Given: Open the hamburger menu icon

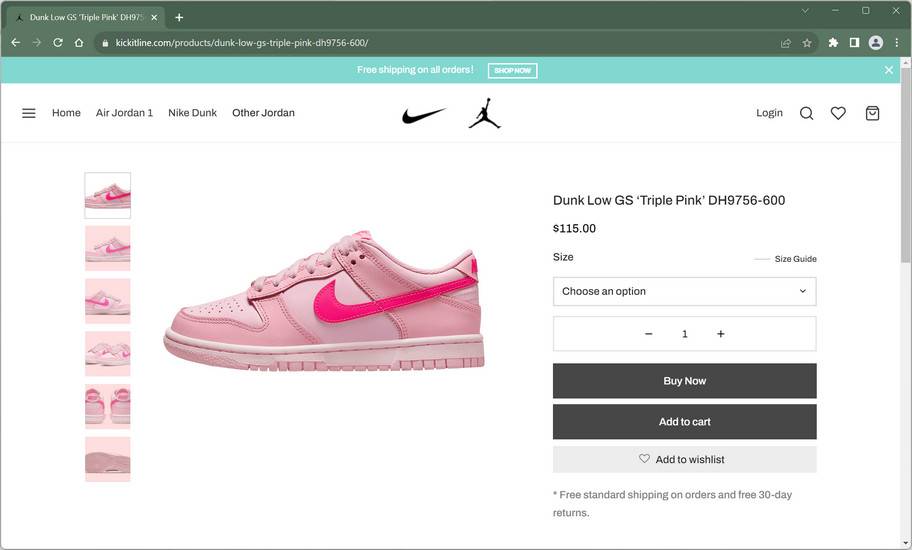Looking at the screenshot, I should coord(28,113).
